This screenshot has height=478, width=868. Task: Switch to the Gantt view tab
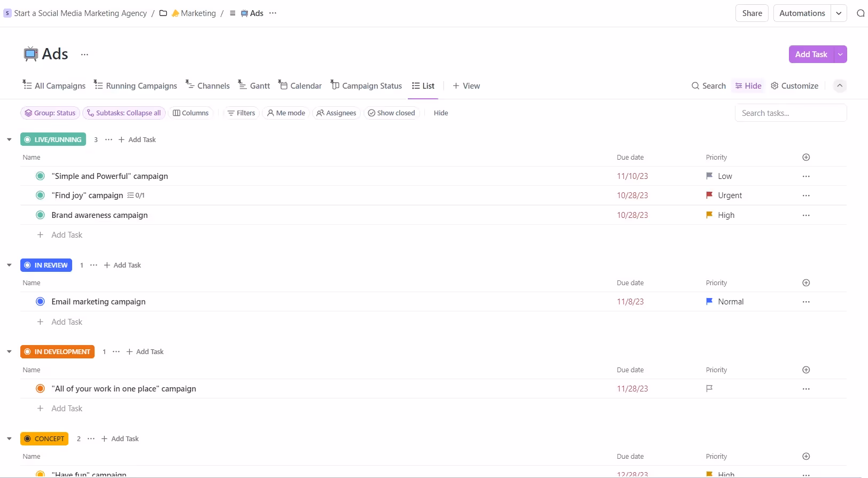coord(254,86)
